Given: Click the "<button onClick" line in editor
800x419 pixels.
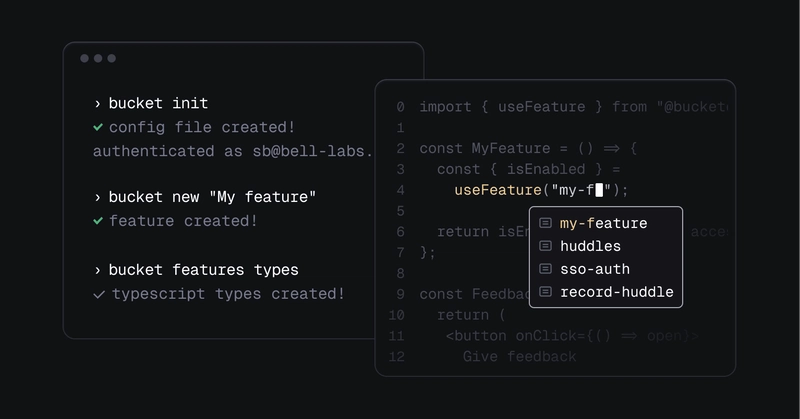Looking at the screenshot, I should [x=572, y=336].
